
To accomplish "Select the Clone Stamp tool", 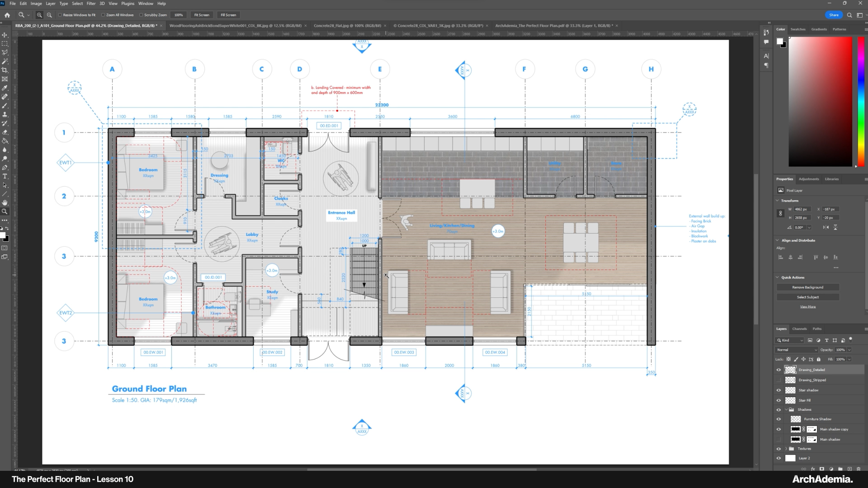I will pos(5,114).
